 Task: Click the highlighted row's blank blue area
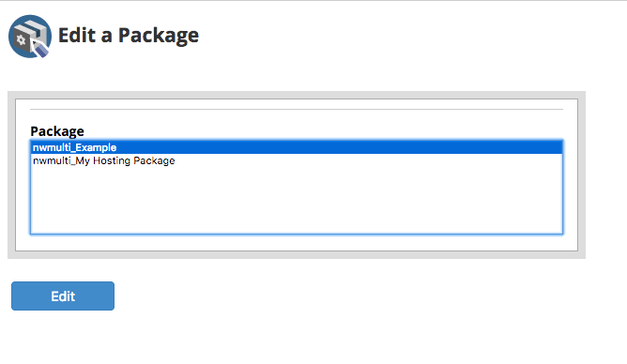(x=340, y=147)
